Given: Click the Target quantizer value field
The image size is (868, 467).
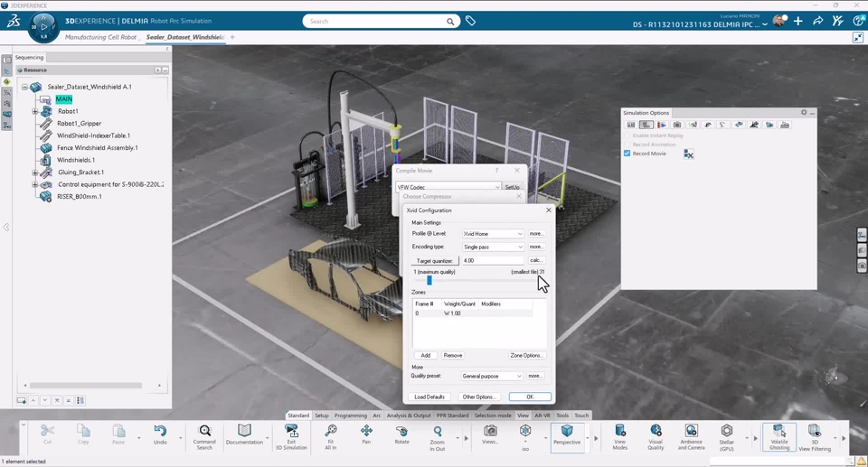Looking at the screenshot, I should pos(493,260).
